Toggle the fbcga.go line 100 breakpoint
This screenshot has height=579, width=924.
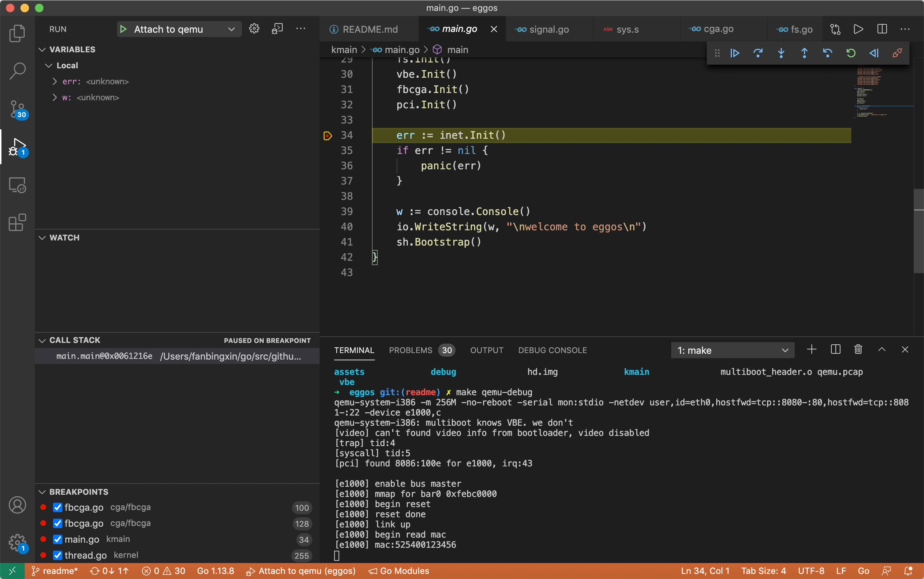[x=58, y=507]
